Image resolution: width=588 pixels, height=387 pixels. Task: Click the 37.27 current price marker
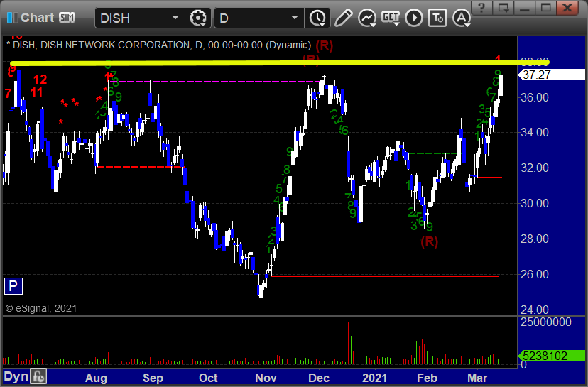pyautogui.click(x=551, y=75)
